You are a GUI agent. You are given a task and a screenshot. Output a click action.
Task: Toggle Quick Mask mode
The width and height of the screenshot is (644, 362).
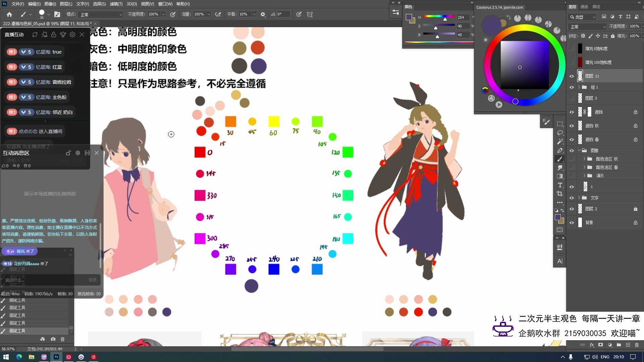click(560, 230)
